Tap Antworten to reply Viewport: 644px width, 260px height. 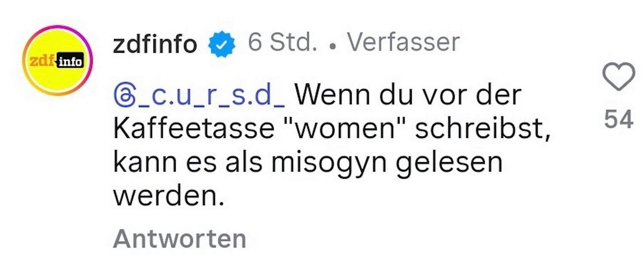pyautogui.click(x=179, y=239)
